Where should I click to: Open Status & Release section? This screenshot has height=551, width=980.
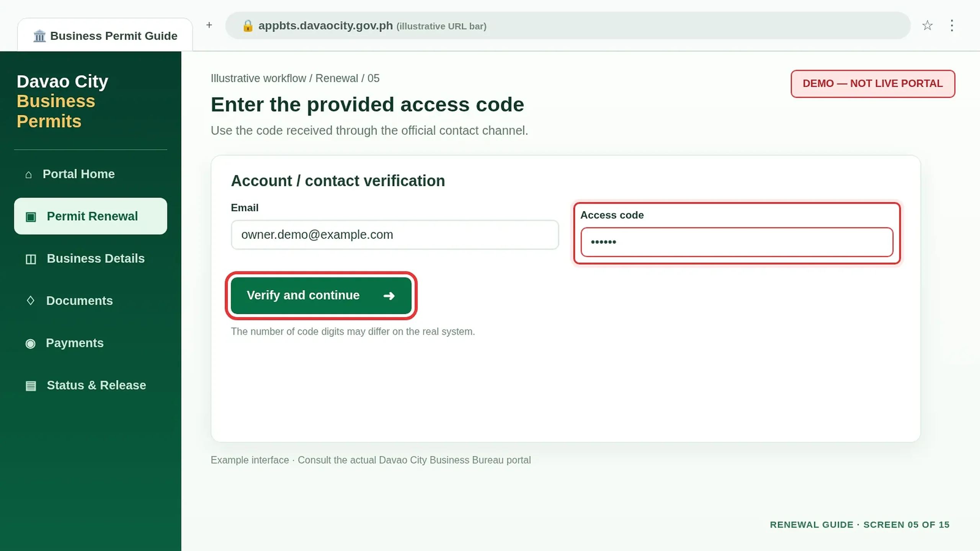(x=90, y=385)
